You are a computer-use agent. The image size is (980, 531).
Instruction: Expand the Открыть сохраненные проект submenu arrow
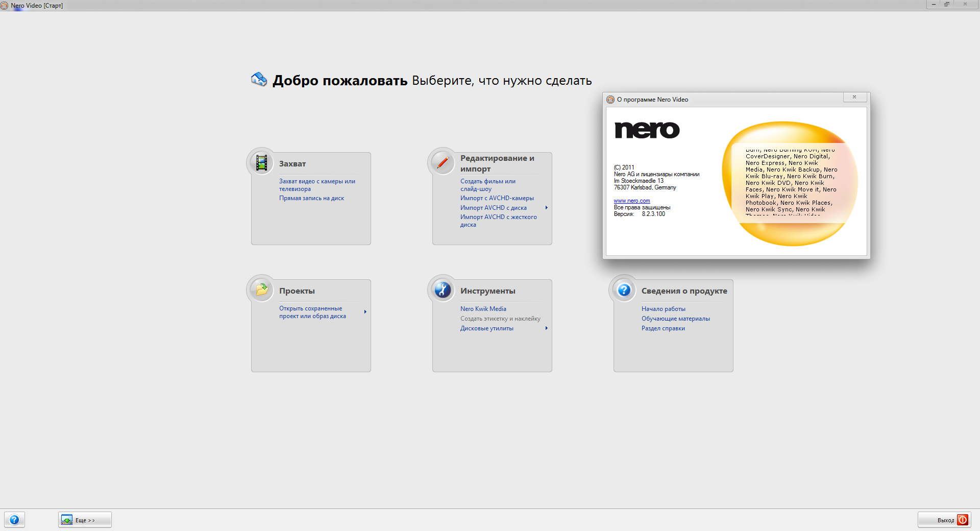(x=365, y=312)
